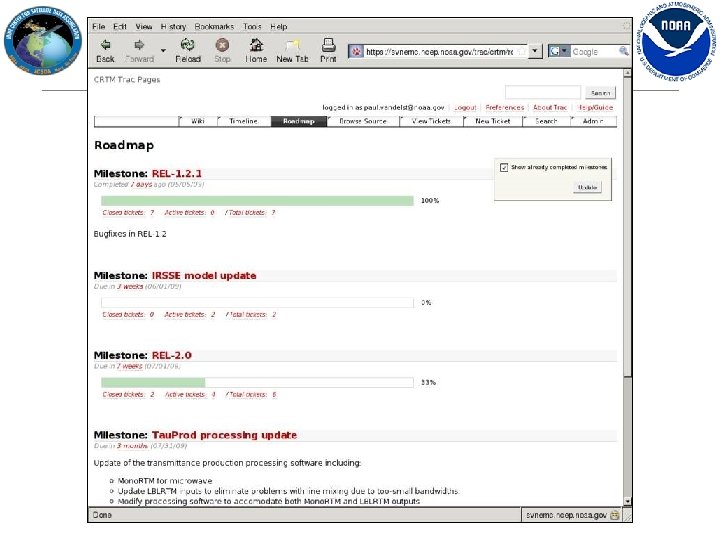This screenshot has width=720, height=540.
Task: Open the View menu
Action: [x=144, y=27]
